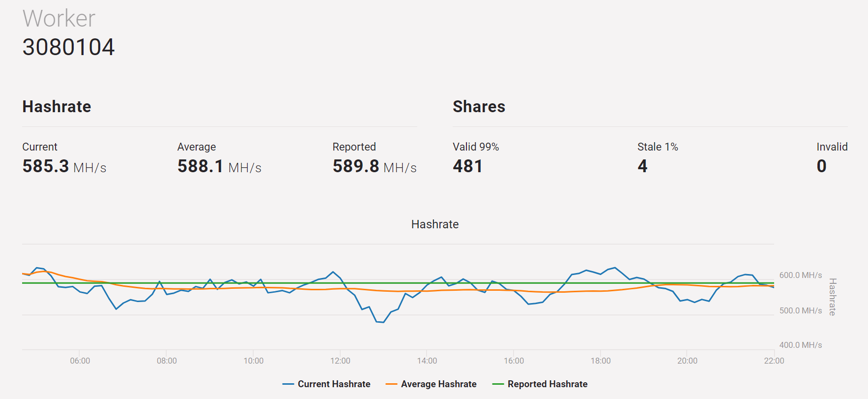The width and height of the screenshot is (868, 399).
Task: Click the Shares section heading
Action: pyautogui.click(x=479, y=107)
